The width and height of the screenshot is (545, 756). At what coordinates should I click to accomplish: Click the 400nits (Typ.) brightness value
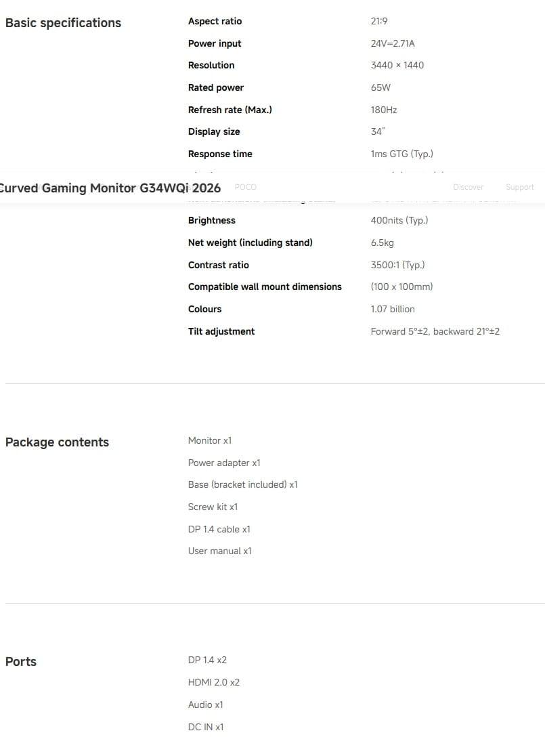(399, 221)
